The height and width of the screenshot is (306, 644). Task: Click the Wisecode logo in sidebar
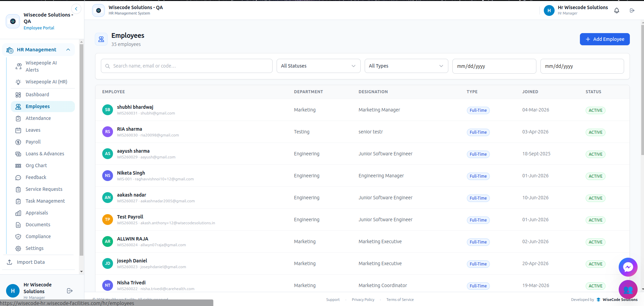pos(13,21)
